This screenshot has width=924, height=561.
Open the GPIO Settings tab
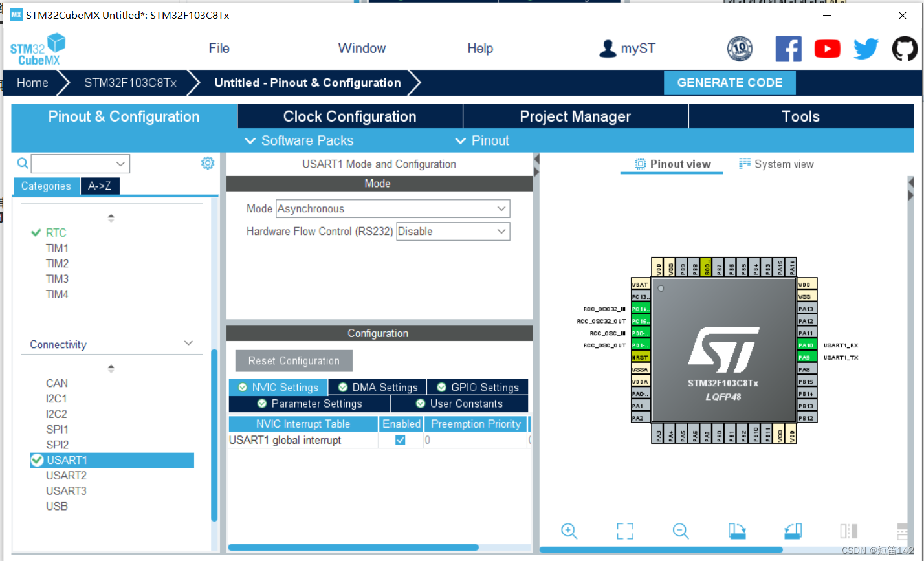478,387
